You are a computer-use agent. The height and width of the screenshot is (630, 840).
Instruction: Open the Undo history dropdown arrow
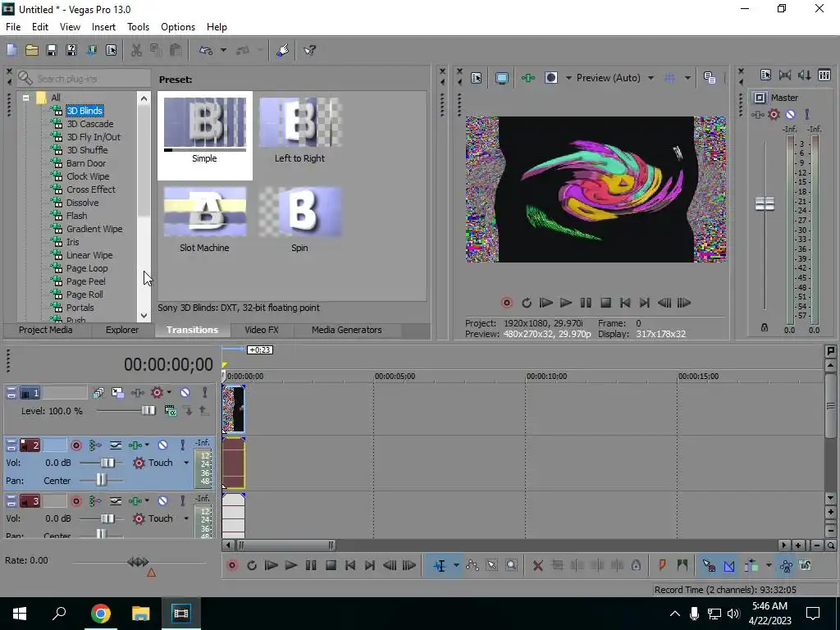point(223,50)
